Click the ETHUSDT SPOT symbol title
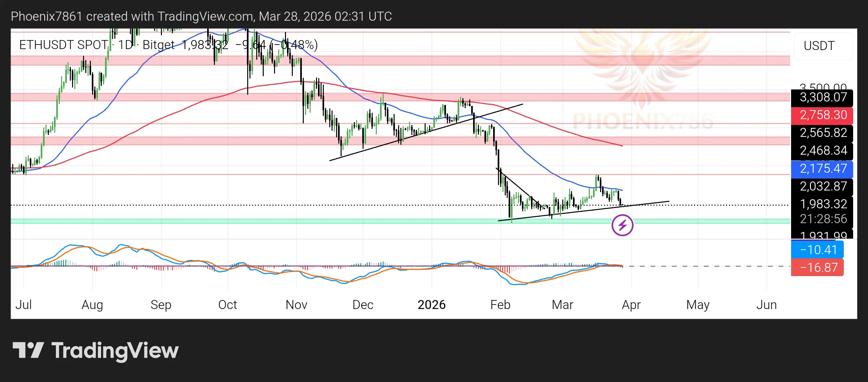The image size is (868, 382). [63, 45]
